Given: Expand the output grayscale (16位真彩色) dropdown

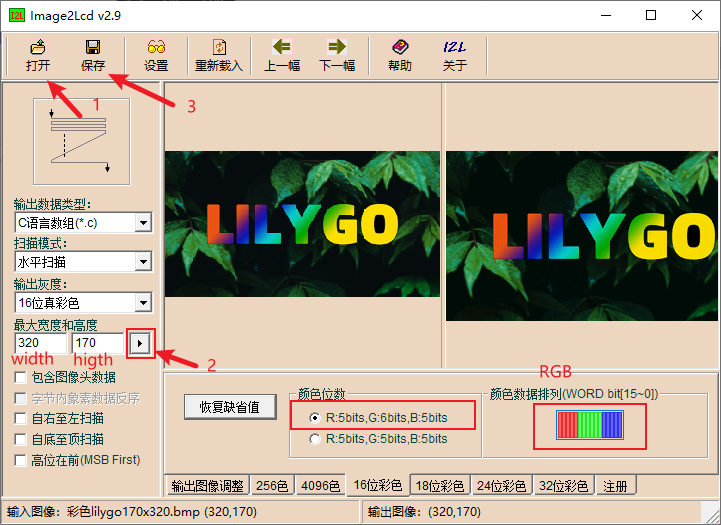Looking at the screenshot, I should tap(143, 302).
